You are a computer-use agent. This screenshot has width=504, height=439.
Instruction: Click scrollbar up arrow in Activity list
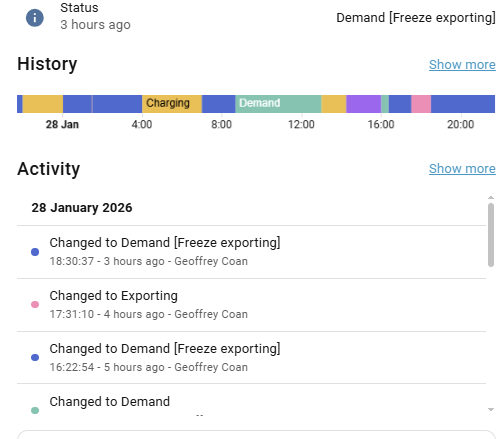pyautogui.click(x=491, y=198)
